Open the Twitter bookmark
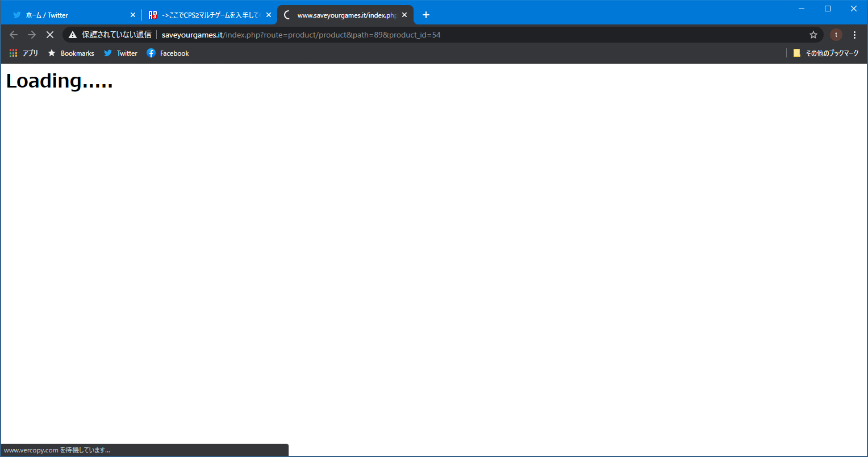This screenshot has width=868, height=457. click(x=120, y=53)
